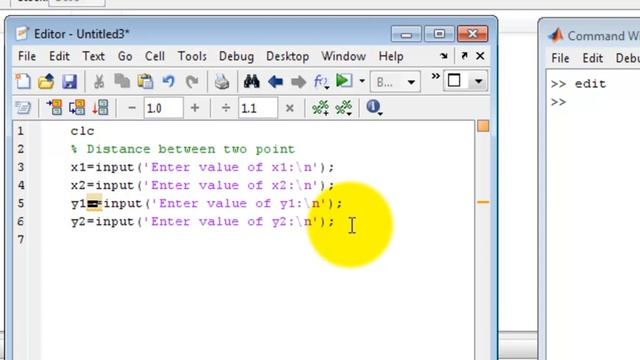
Task: Click the orange warning marker in message bar
Action: point(483,202)
